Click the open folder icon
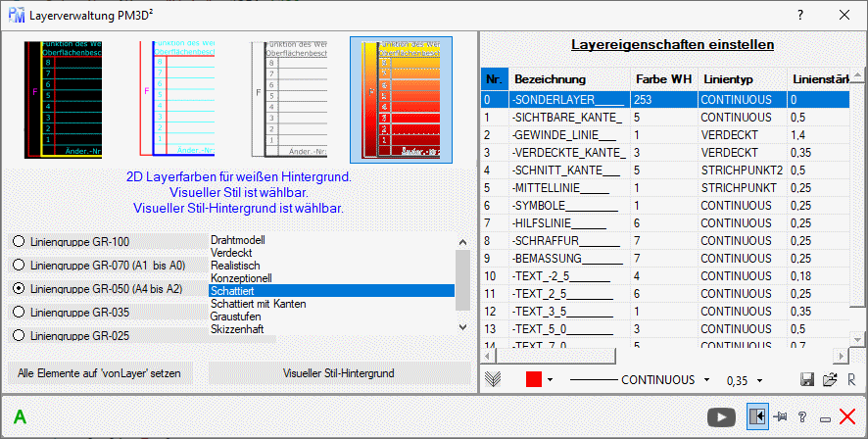 (829, 379)
